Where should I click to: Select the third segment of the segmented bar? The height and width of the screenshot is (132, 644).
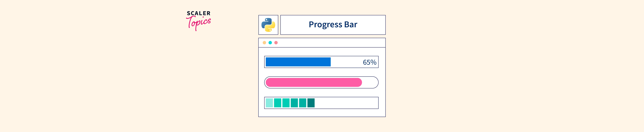click(286, 103)
